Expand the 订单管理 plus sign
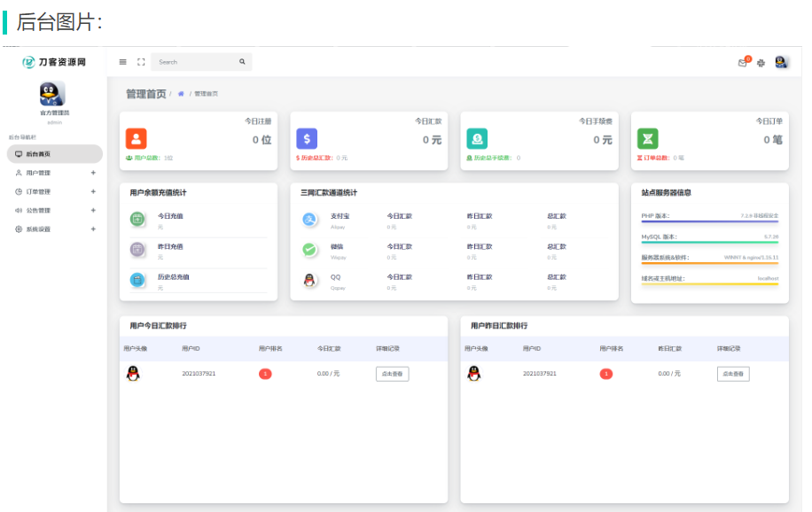Image resolution: width=812 pixels, height=512 pixels. point(93,191)
